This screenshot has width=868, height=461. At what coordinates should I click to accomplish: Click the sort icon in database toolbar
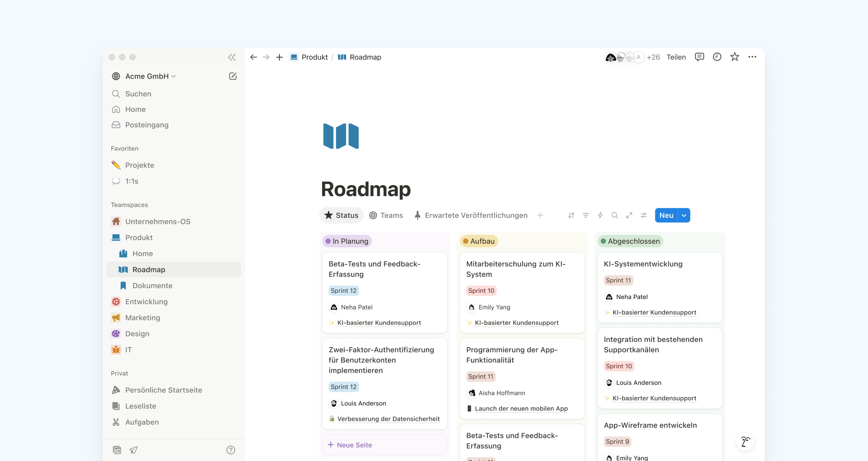(571, 215)
